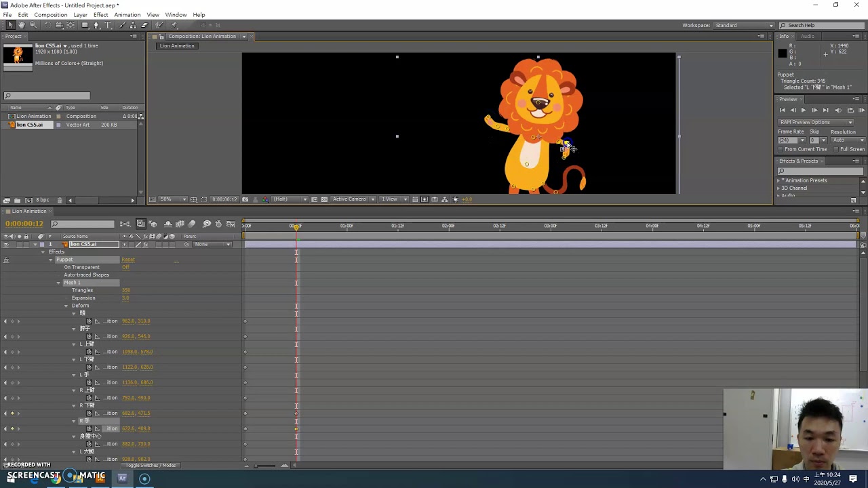
Task: Open the Graph Editor from timeline header
Action: tap(231, 224)
